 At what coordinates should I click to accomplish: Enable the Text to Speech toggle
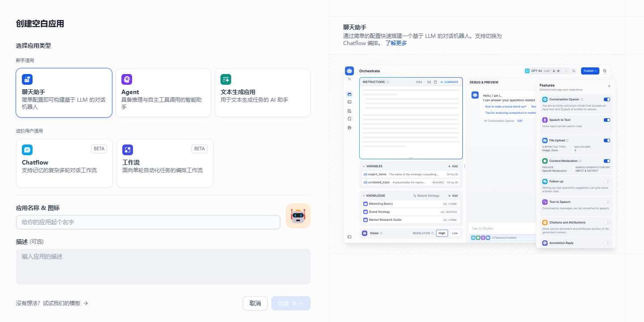point(607,202)
